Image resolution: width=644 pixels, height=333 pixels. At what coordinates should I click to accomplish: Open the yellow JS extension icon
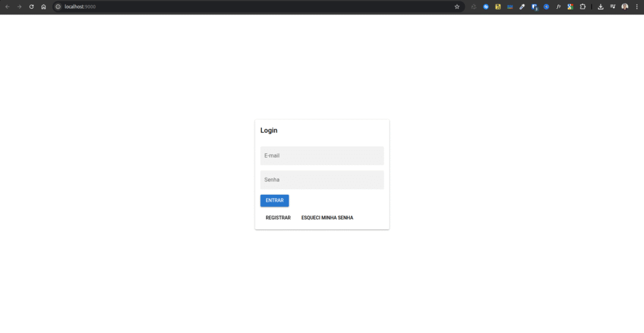498,6
